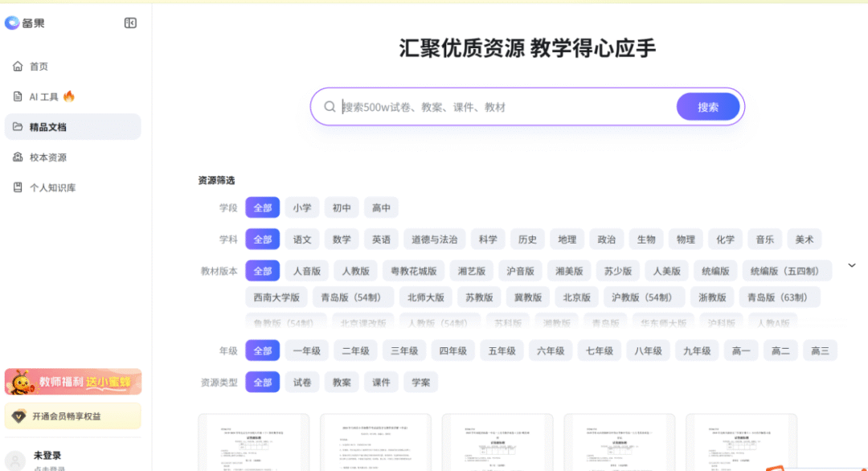Open the fifth document thumbnail
This screenshot has width=868, height=471.
click(x=742, y=442)
